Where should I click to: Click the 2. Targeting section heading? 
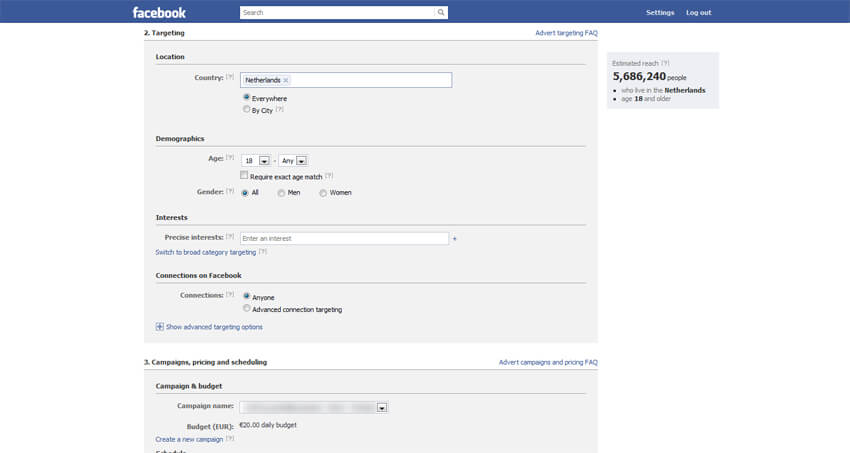click(x=164, y=33)
